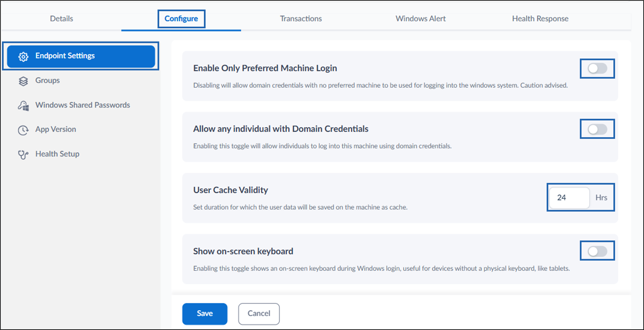
Task: Open the Windows Alert tab
Action: click(x=421, y=18)
